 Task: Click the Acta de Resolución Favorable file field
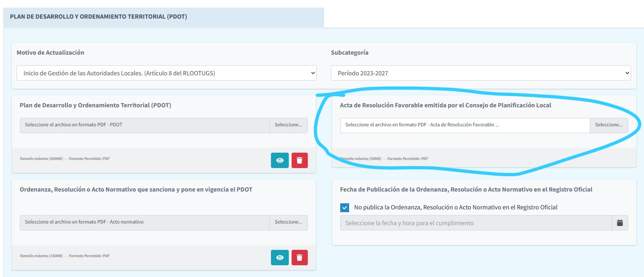click(x=465, y=125)
